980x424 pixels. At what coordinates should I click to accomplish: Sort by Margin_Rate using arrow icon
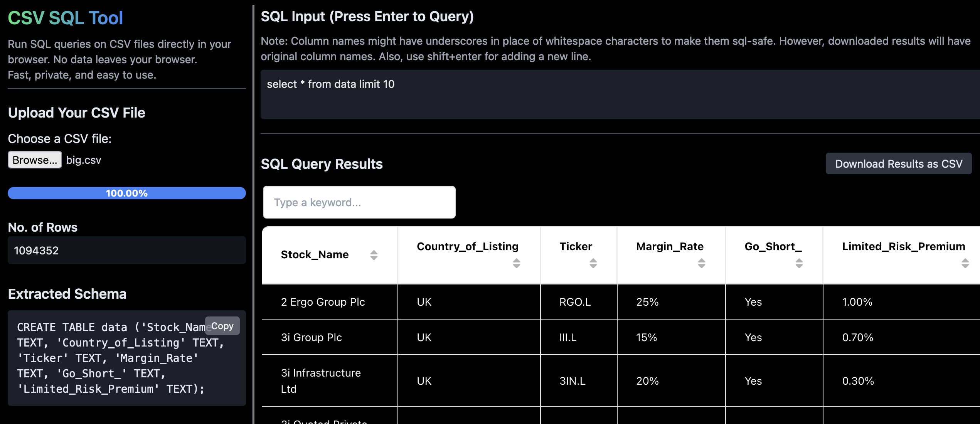click(701, 263)
